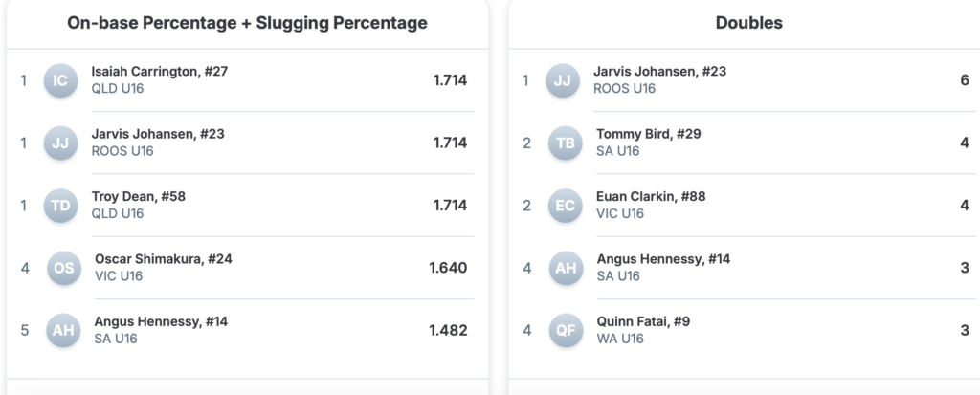Screen dimensions: 980x395
Task: Select the Doubles leaderboard heading
Action: click(748, 23)
